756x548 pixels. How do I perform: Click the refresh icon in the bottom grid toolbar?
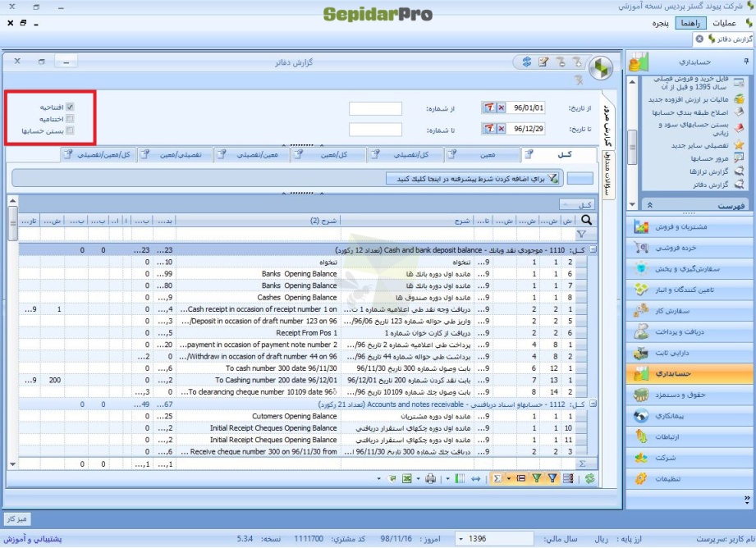tap(589, 478)
